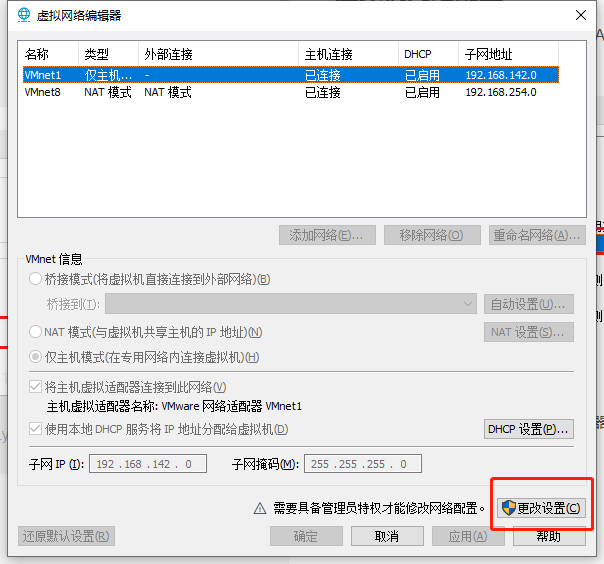Click 移除网络(O) button
Screen dimensions: 604x564
[432, 235]
